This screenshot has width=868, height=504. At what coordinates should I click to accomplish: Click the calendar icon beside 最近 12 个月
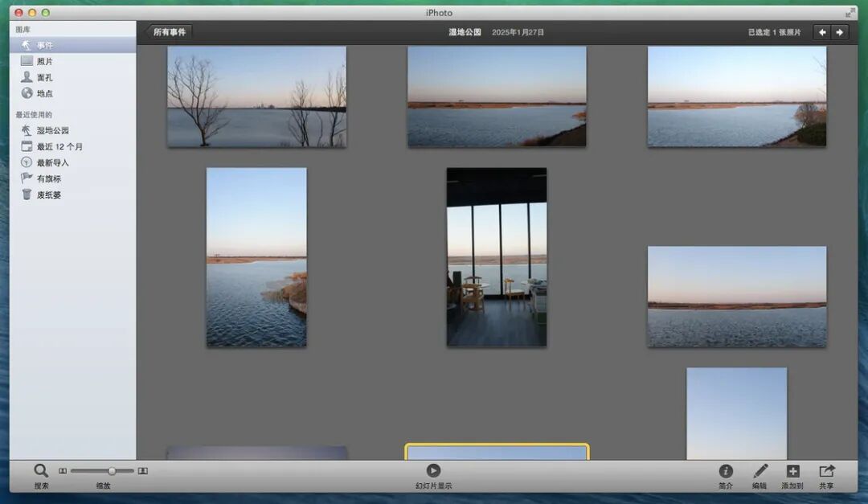(x=27, y=146)
